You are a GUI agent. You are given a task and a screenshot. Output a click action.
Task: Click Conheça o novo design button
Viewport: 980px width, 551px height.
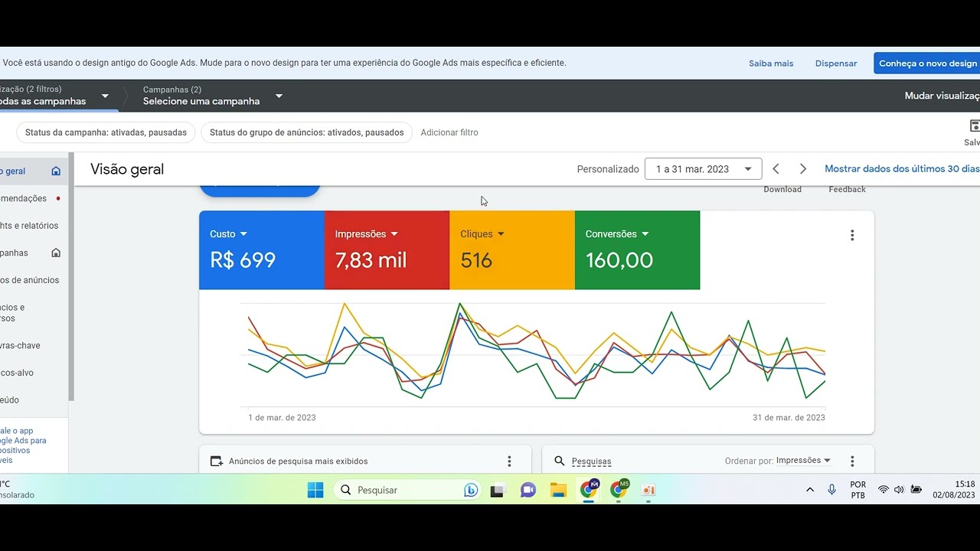(x=927, y=64)
